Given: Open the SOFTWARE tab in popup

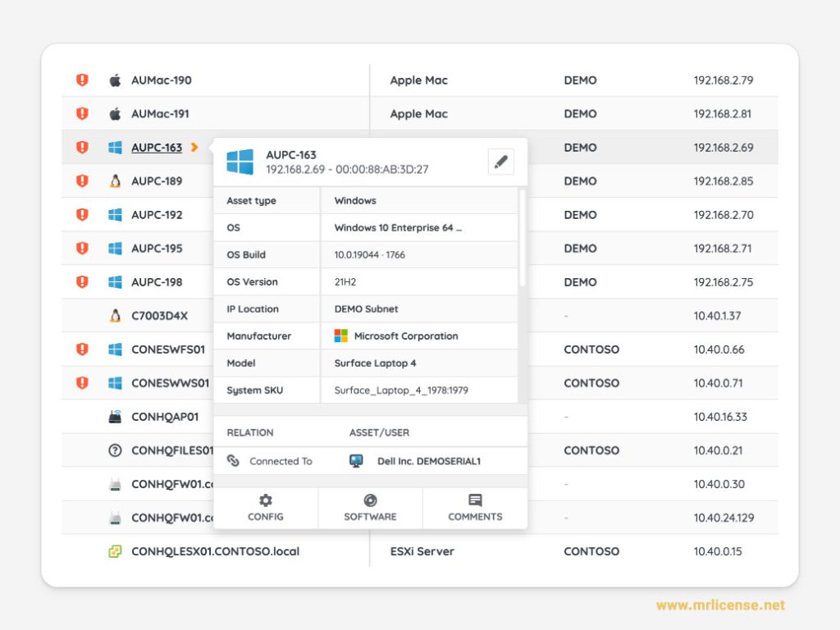Looking at the screenshot, I should [370, 508].
